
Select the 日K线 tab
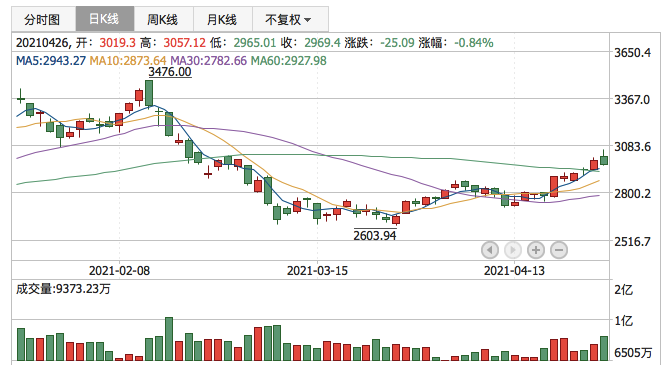[x=105, y=19]
